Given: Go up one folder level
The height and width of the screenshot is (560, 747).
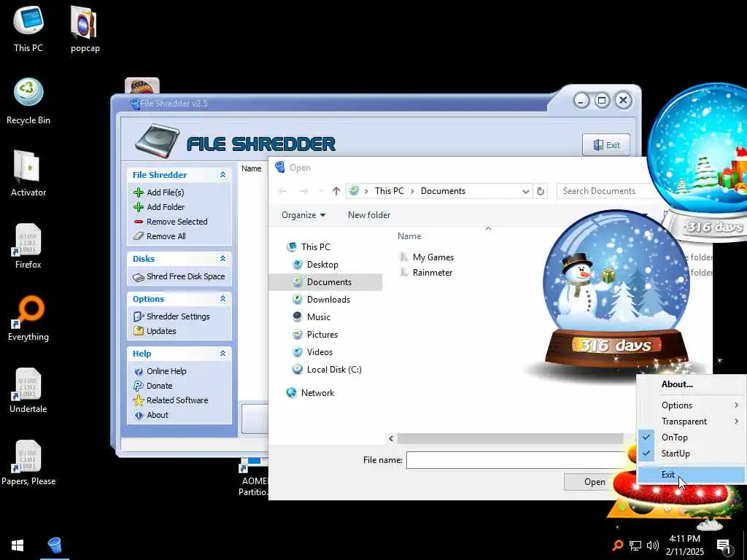Looking at the screenshot, I should (x=336, y=191).
